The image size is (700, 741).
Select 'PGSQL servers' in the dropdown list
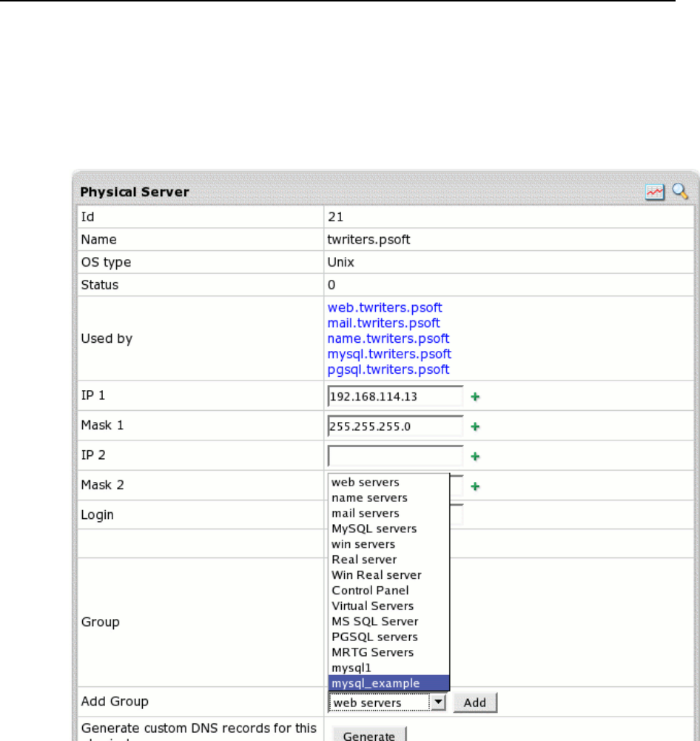(x=388, y=637)
